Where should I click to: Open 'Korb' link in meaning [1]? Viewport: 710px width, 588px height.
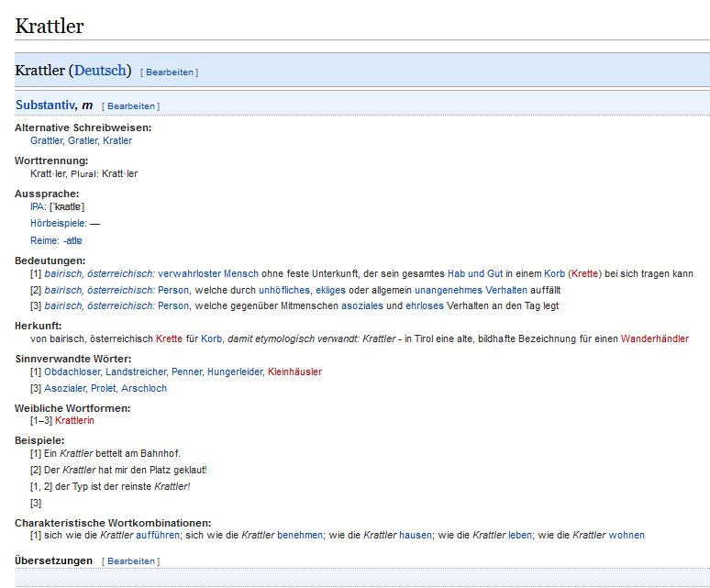tap(554, 273)
